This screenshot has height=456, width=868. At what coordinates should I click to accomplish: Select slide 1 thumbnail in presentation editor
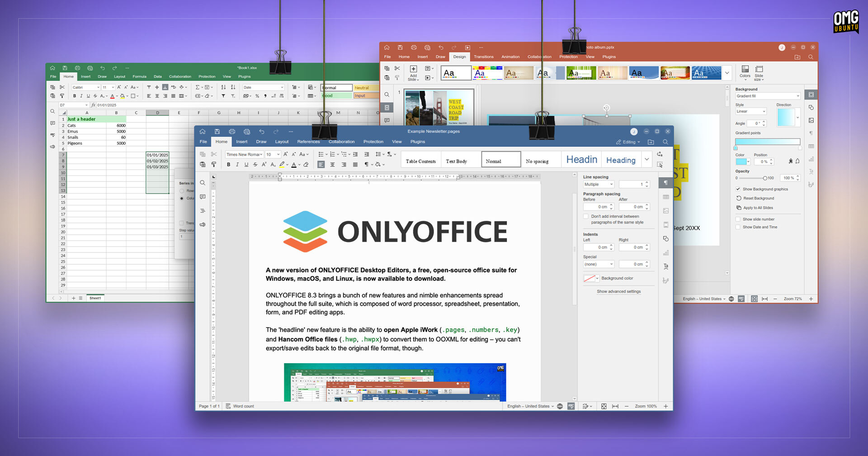point(439,107)
